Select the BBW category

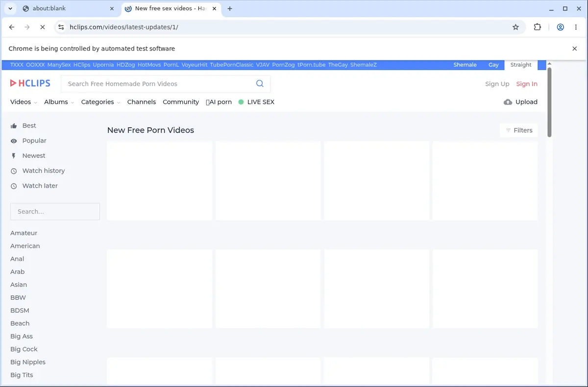click(18, 297)
